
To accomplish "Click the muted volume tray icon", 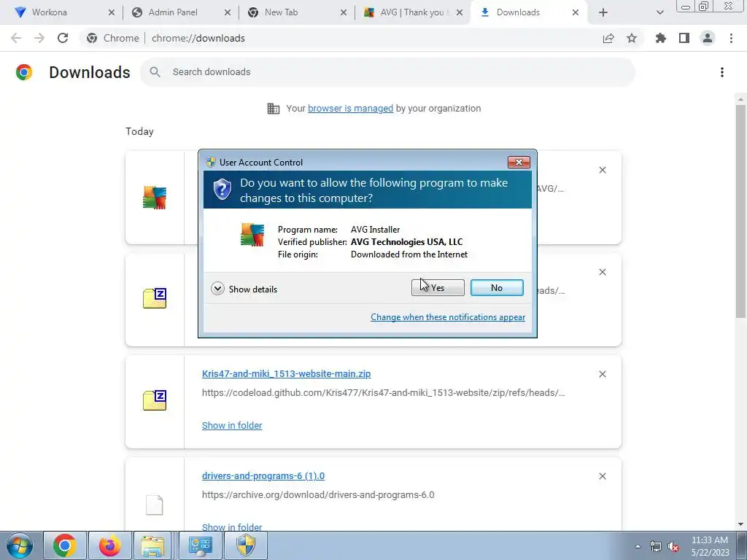I will click(673, 547).
